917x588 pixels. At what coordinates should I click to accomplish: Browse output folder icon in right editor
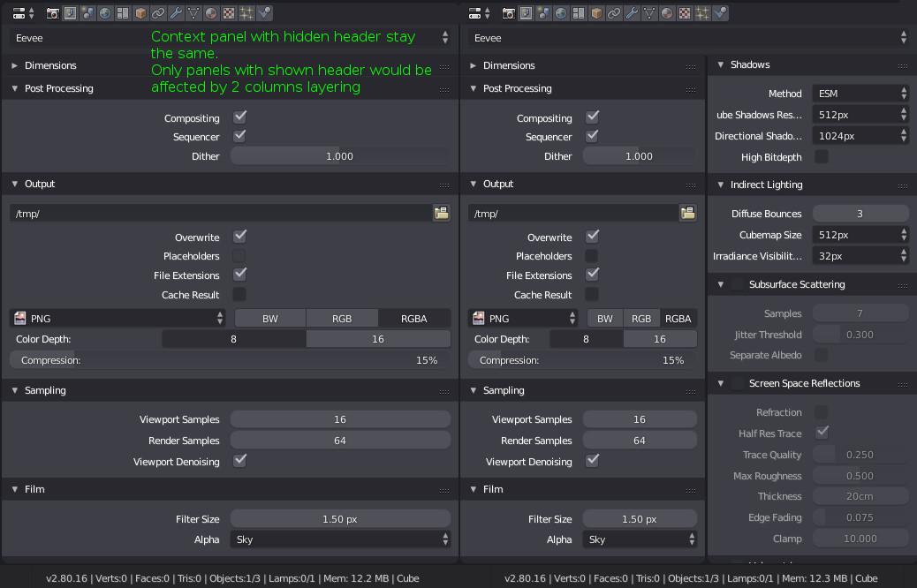click(688, 213)
